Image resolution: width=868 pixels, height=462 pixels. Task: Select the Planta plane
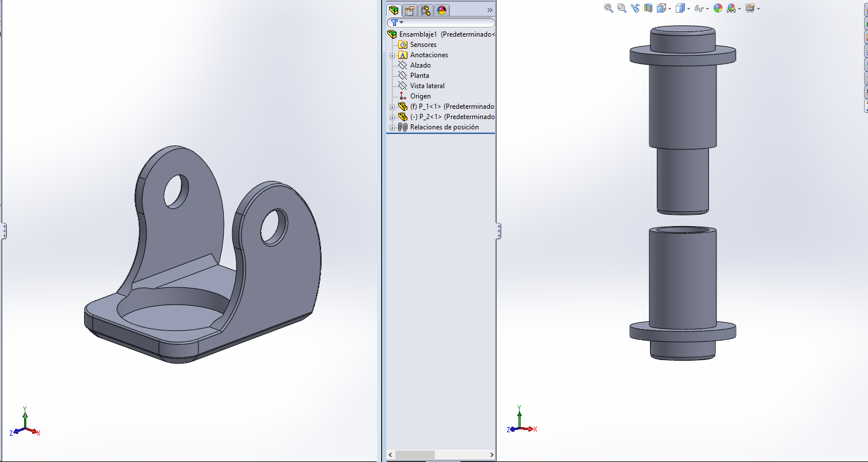tap(419, 76)
